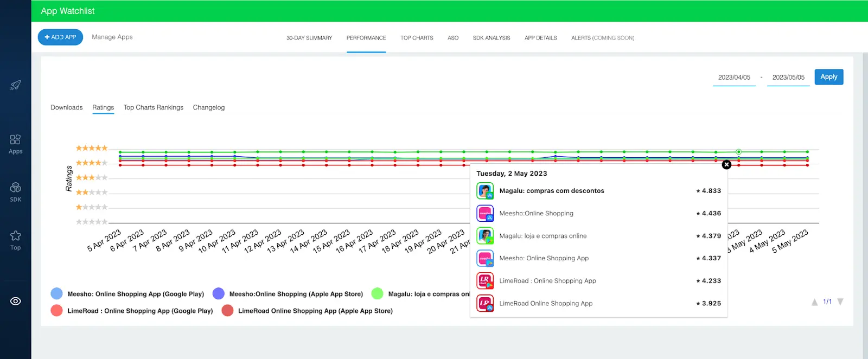Screen dimensions: 868x359
Task: Click the highlighted 2 May data point
Action: coord(738,152)
